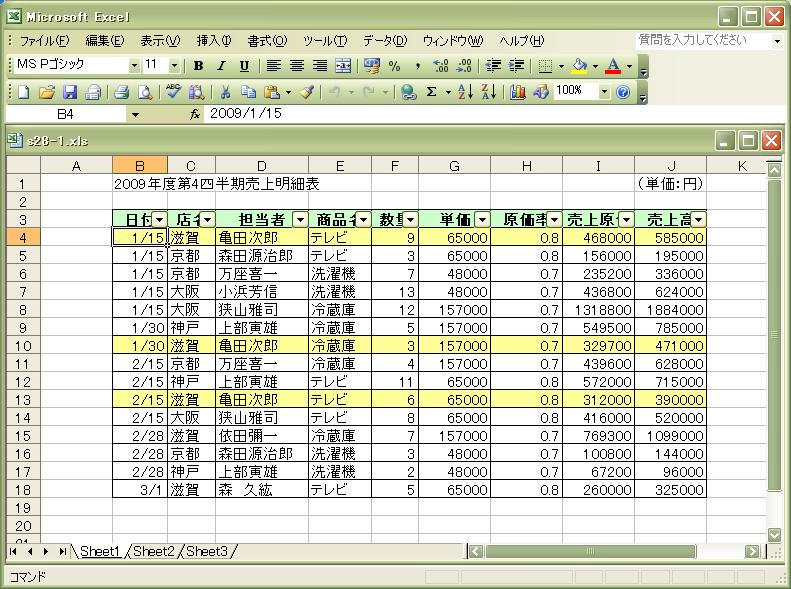Screen dimensions: 791x589
Task: Apply comma style
Action: 418,66
